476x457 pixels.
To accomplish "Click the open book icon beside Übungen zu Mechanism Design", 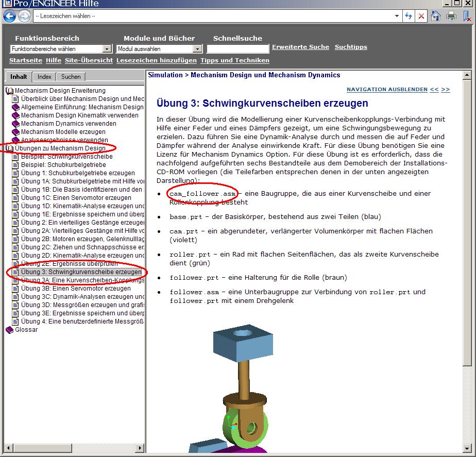I will 9,148.
